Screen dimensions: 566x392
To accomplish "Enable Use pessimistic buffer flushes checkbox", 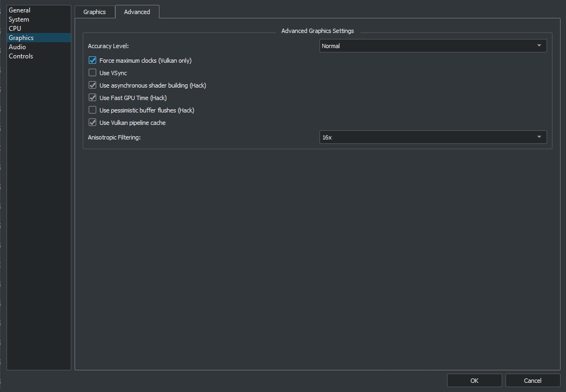I will [92, 110].
